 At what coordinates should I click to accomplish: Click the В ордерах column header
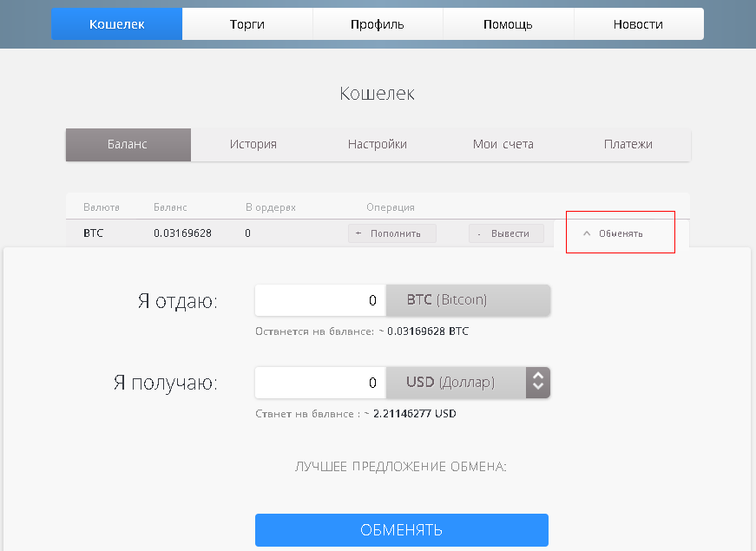pos(271,207)
